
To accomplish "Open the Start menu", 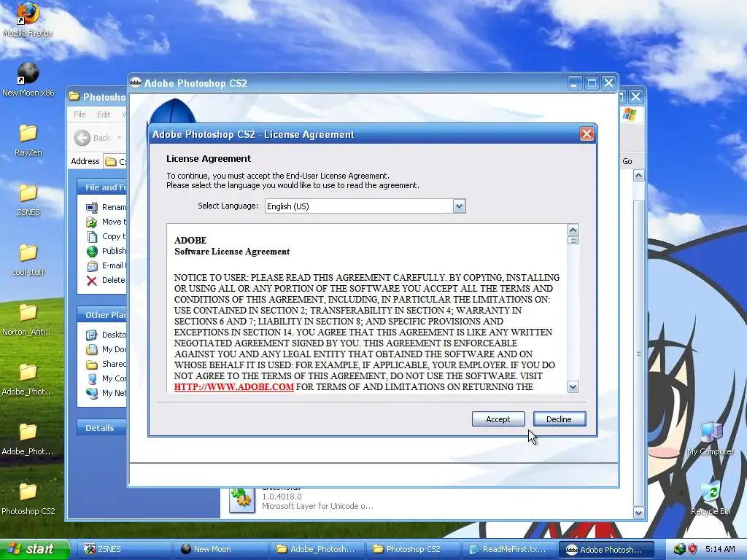I will point(34,549).
